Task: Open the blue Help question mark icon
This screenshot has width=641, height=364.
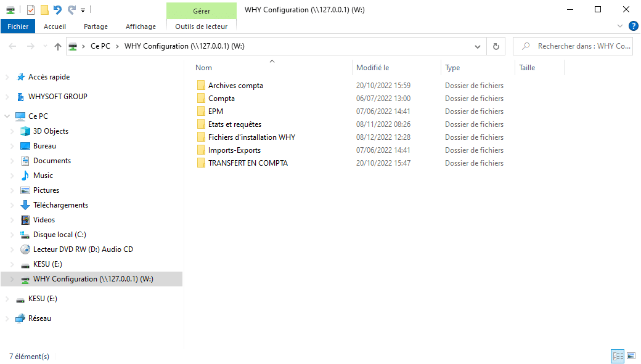Action: coord(633,26)
